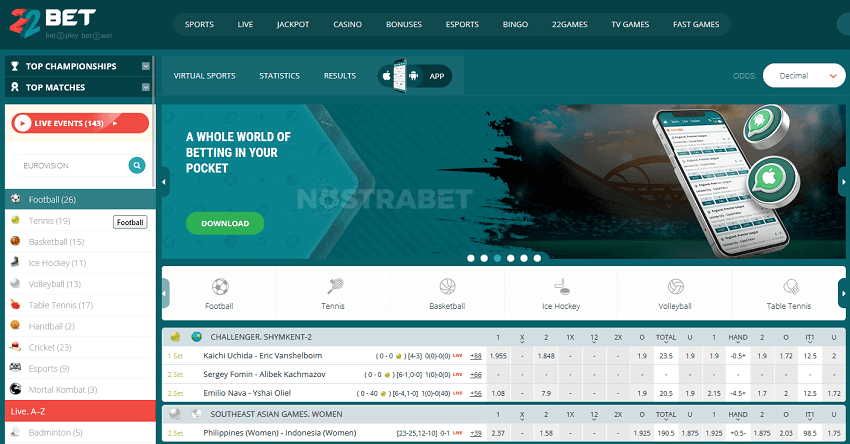Viewport: 850px width, 444px height.
Task: Open the Casino menu
Action: tap(347, 24)
